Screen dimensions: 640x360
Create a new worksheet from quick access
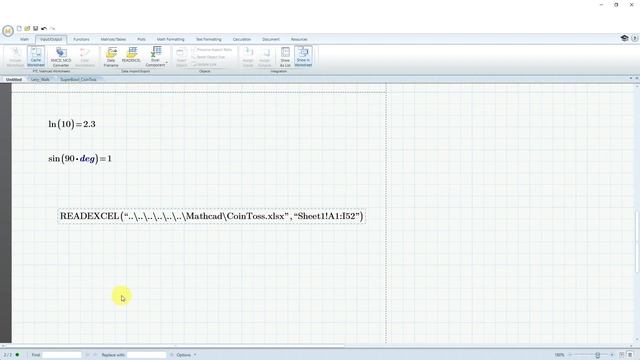pyautogui.click(x=19, y=29)
